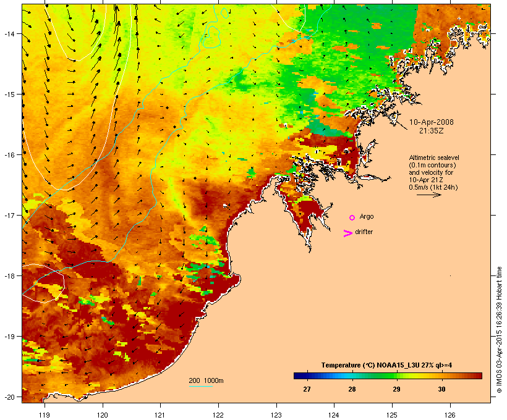Click the '200 1000m' depth label
The image size is (507, 420).
click(x=206, y=380)
